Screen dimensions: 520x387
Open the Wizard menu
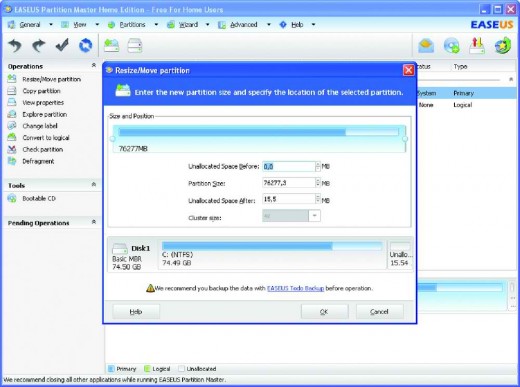pos(188,25)
